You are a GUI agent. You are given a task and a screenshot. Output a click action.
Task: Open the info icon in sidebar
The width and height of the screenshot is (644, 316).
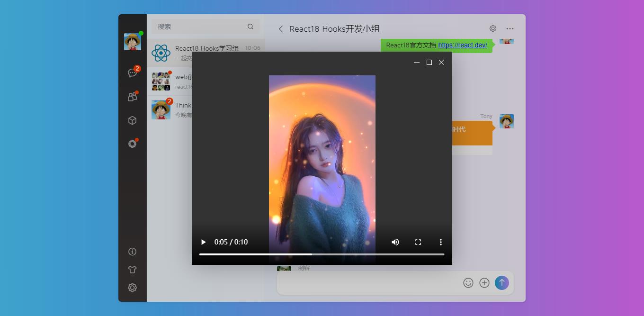click(133, 252)
